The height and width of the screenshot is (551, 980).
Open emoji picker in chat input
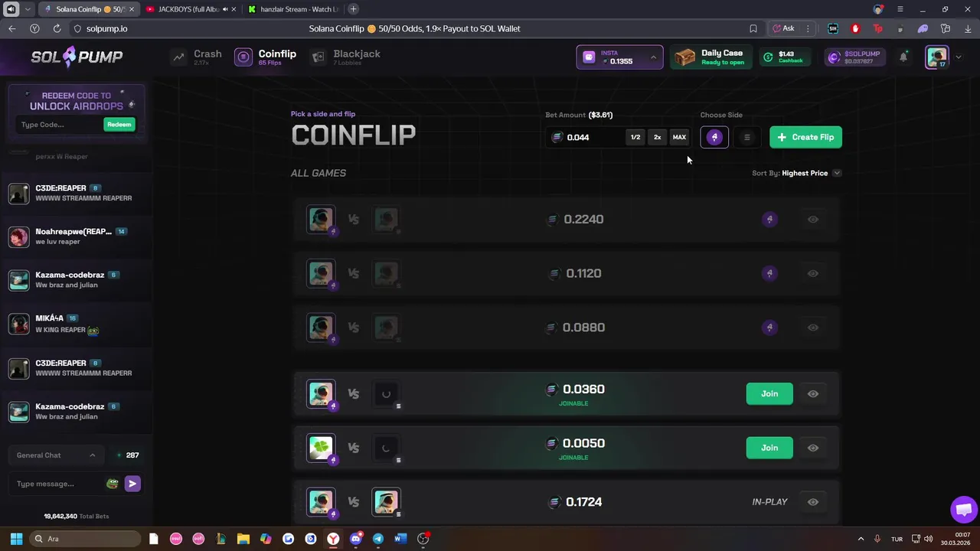coord(113,484)
